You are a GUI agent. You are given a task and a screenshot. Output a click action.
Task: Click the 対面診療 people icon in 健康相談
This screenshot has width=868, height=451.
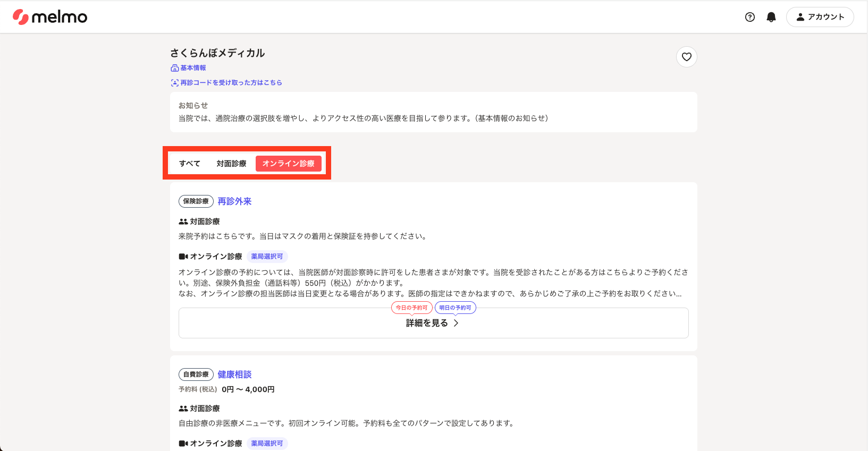point(183,409)
